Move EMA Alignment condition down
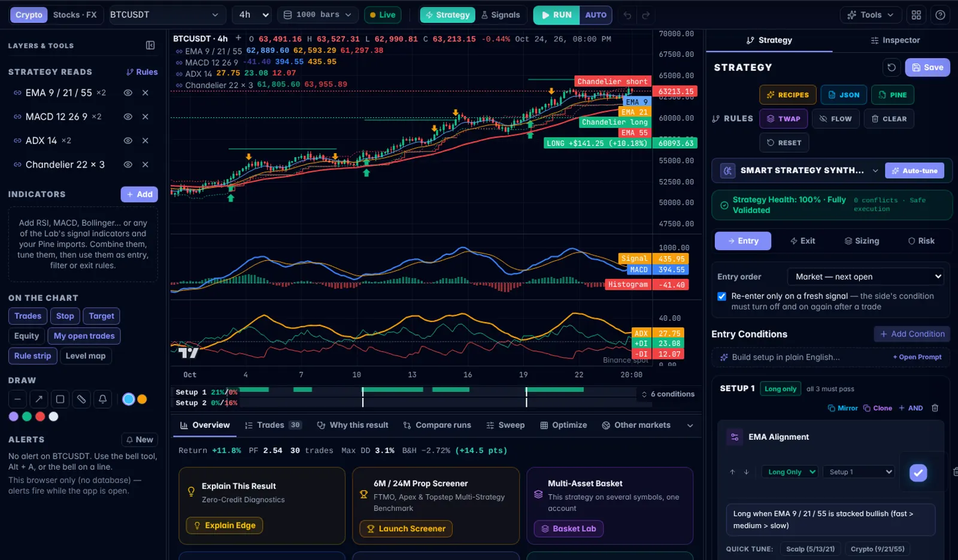The height and width of the screenshot is (560, 958). 746,472
